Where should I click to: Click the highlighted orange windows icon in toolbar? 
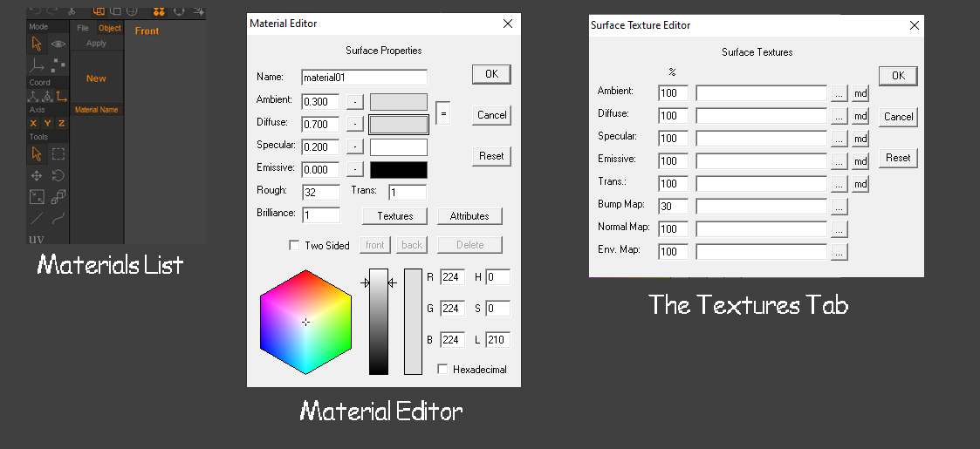[99, 11]
